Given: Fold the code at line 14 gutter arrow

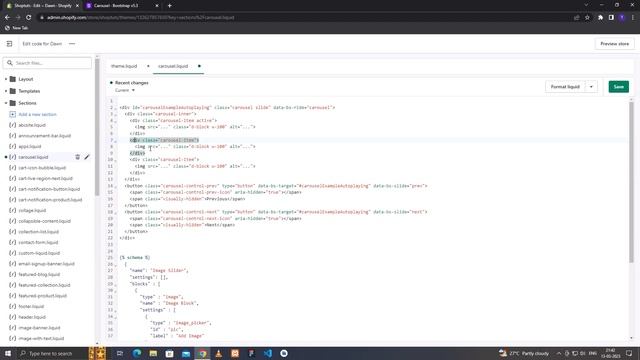Looking at the screenshot, I should 116,186.
